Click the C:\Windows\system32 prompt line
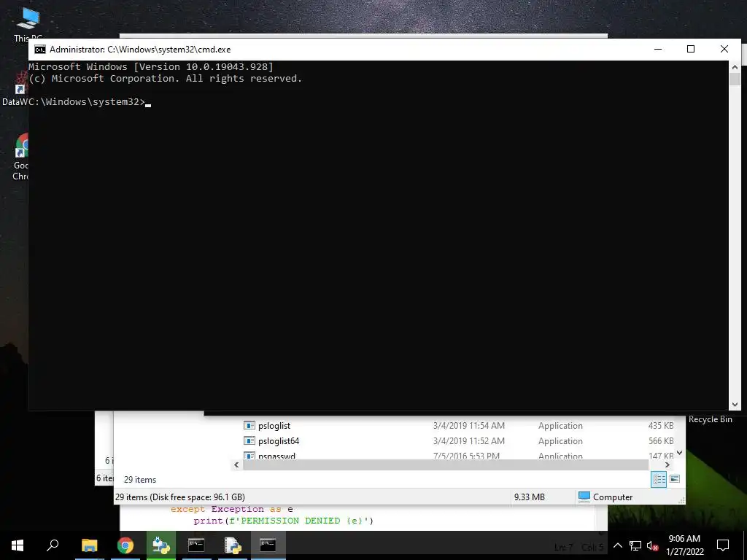 [90, 101]
